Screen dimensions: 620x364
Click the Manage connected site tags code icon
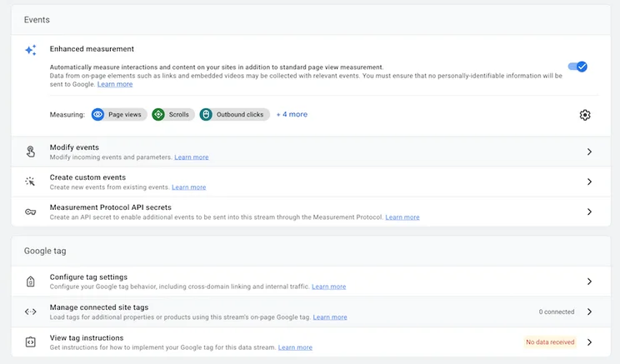pyautogui.click(x=31, y=312)
